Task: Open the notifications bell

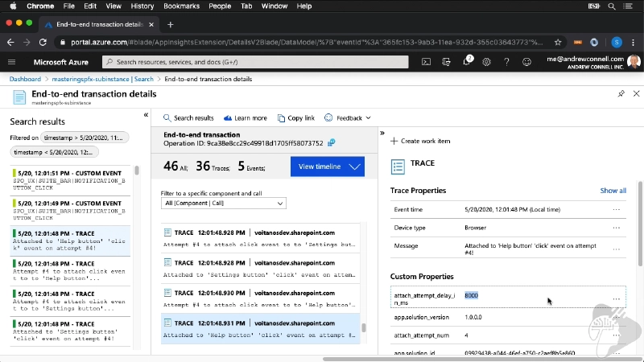Action: click(x=467, y=62)
